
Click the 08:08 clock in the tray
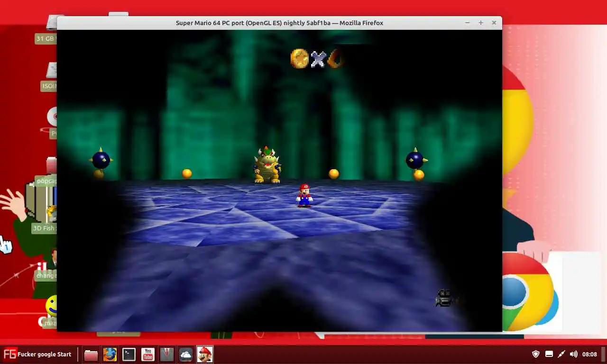(589, 354)
